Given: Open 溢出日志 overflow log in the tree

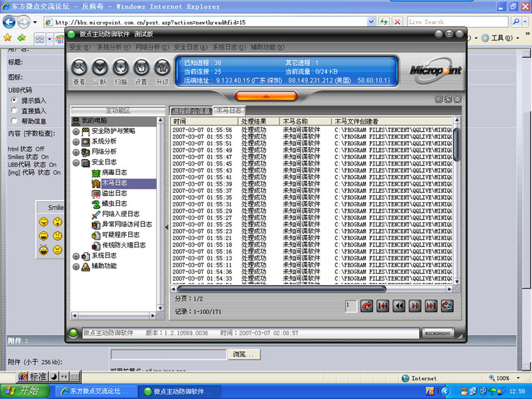Looking at the screenshot, I should tap(115, 193).
